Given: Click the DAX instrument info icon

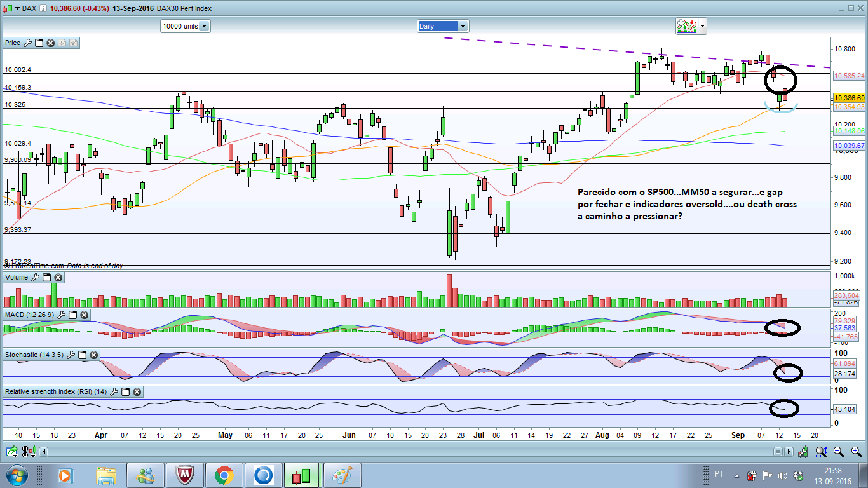Looking at the screenshot, I should pyautogui.click(x=43, y=8).
